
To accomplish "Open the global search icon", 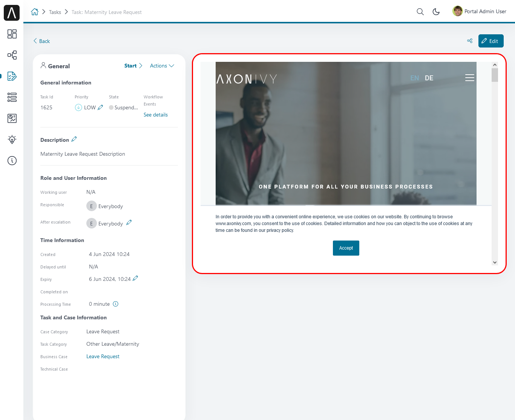I will click(420, 12).
